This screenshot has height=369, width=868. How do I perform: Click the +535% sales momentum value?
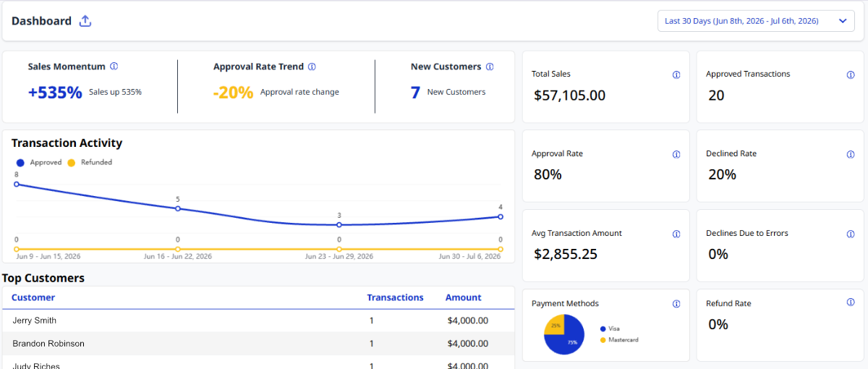point(55,93)
